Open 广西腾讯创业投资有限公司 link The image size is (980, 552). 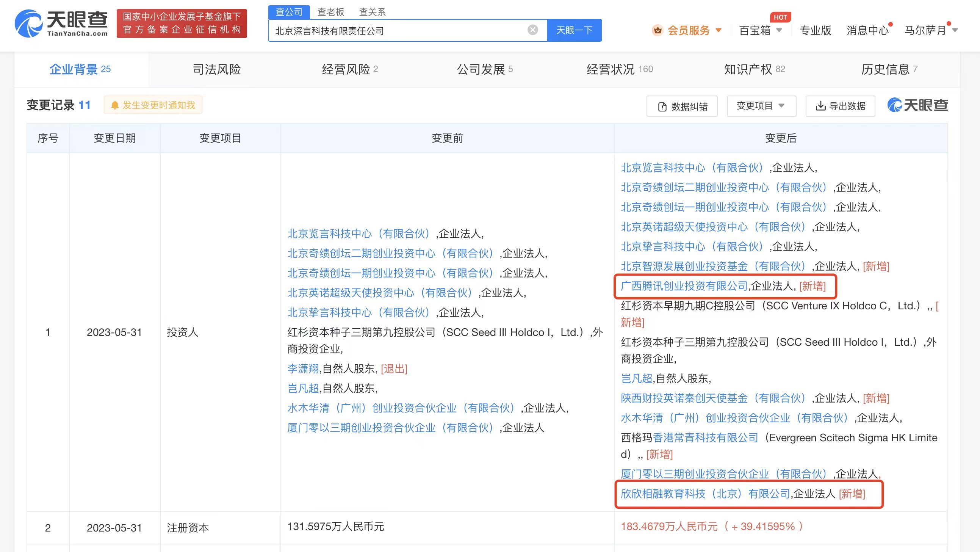684,286
